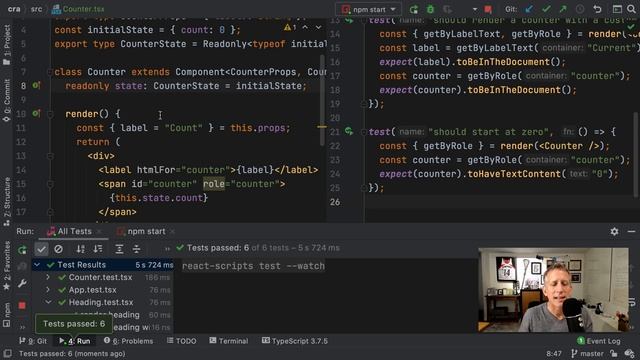Screen dimensions: 640x360
Task: Open the 4: Run tool window button
Action: pyautogui.click(x=75, y=341)
